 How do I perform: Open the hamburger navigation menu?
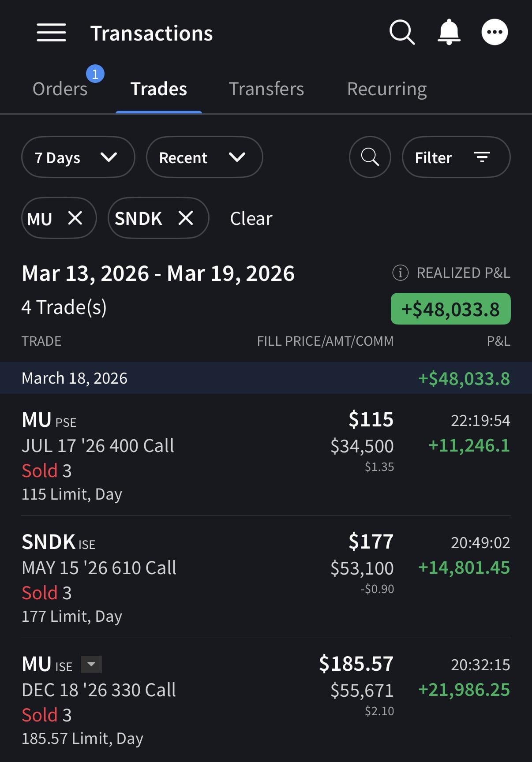(51, 33)
